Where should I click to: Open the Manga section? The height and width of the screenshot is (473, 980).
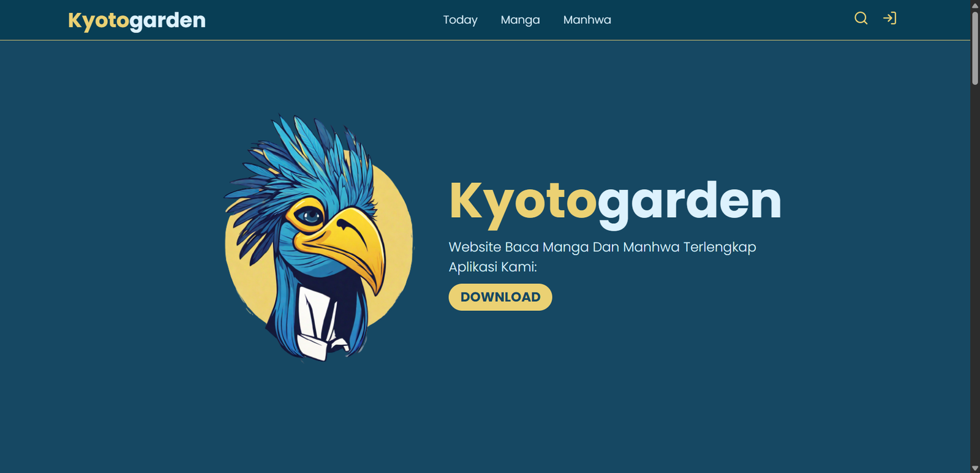(520, 20)
